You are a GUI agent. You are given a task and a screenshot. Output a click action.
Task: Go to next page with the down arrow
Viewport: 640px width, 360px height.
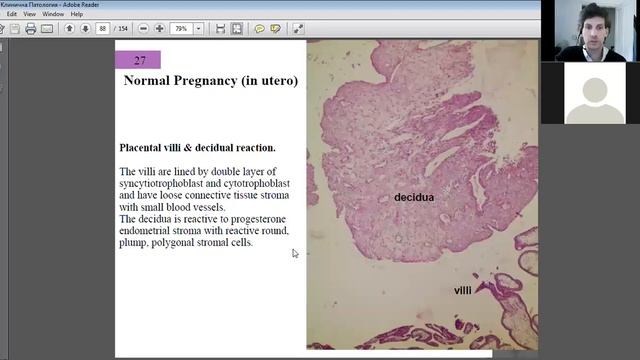coord(85,29)
